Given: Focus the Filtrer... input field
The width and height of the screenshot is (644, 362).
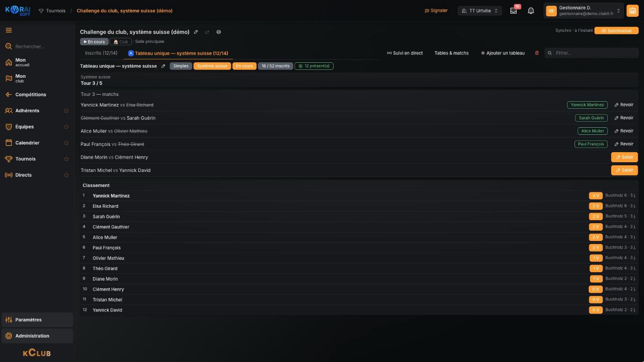Looking at the screenshot, I should [591, 53].
